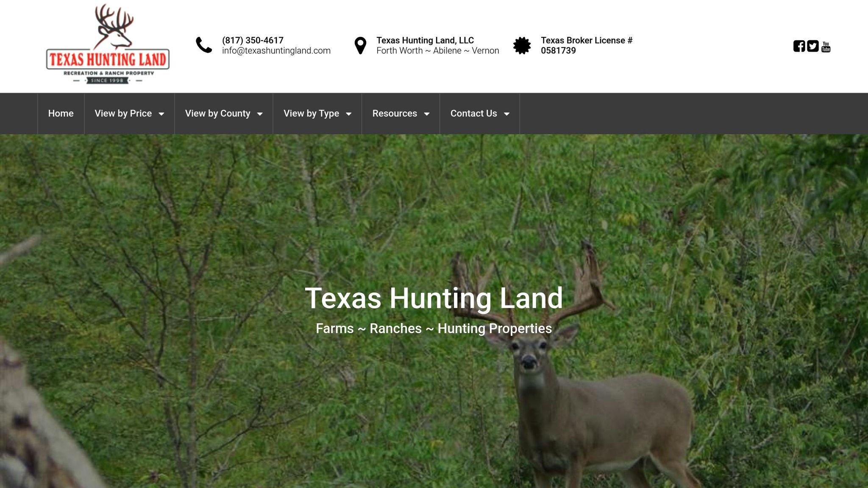Open the Resources menu
This screenshot has width=868, height=488.
click(401, 114)
